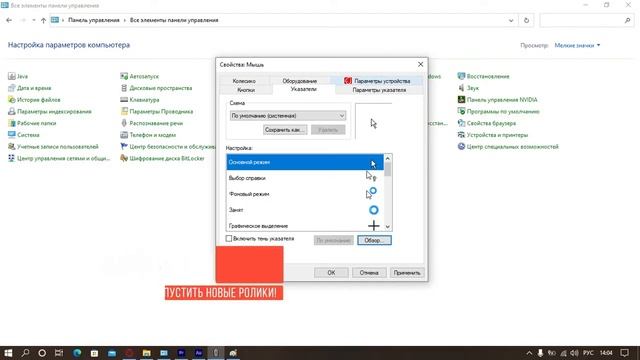
Task: Open Автозапуск item
Action: point(140,76)
